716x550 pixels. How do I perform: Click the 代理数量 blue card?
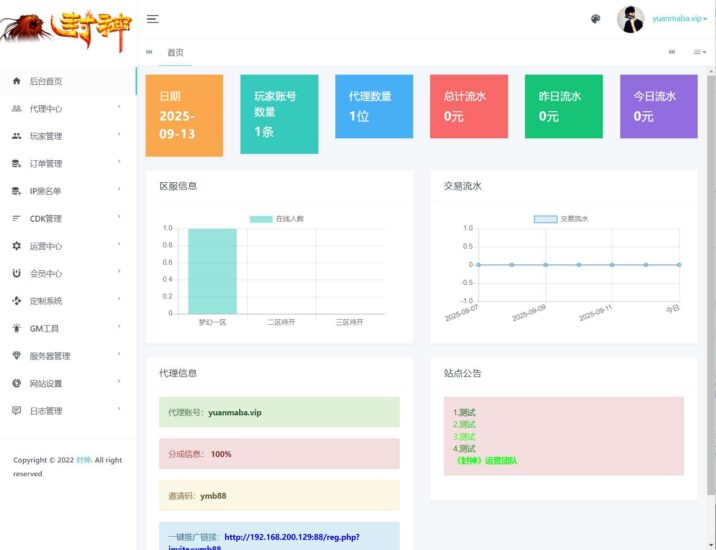point(374,106)
